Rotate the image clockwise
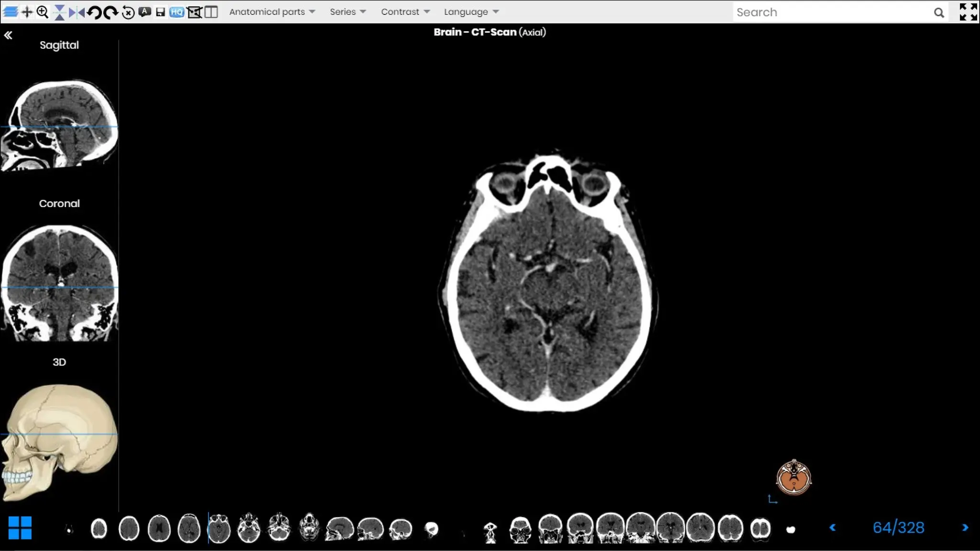 [111, 12]
